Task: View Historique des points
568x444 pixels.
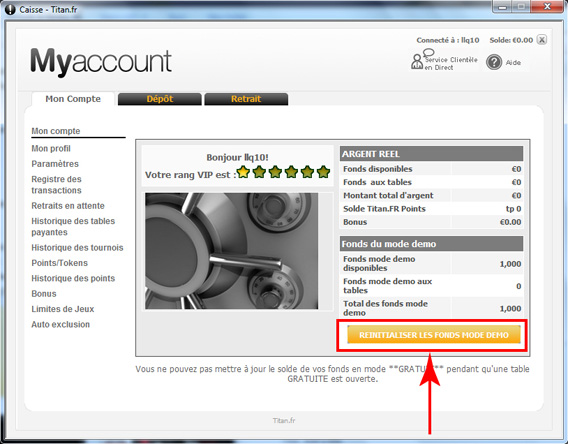Action: (x=73, y=278)
